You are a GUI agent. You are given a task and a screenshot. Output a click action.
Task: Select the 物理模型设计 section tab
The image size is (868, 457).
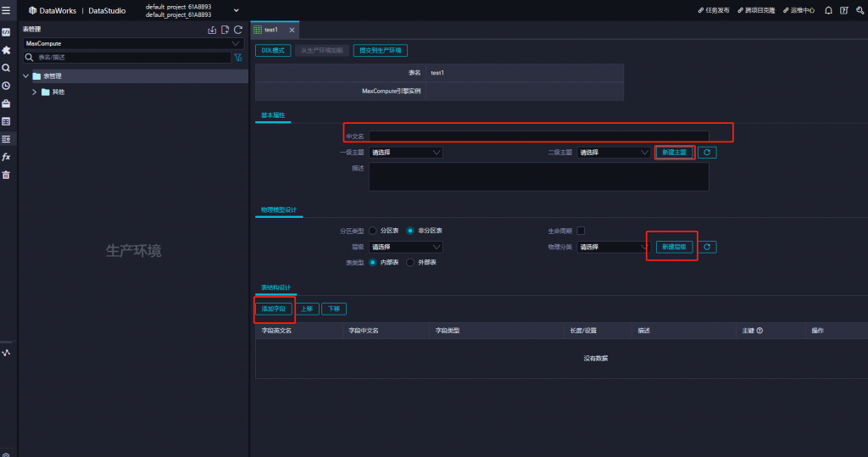point(279,210)
